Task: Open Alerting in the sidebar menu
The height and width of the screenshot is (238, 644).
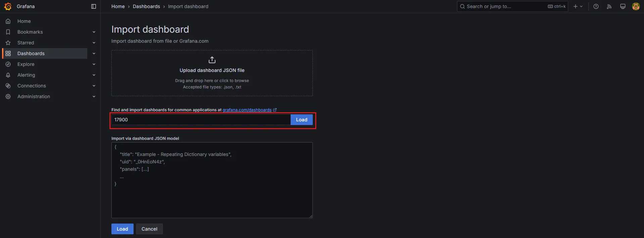Action: (26, 75)
